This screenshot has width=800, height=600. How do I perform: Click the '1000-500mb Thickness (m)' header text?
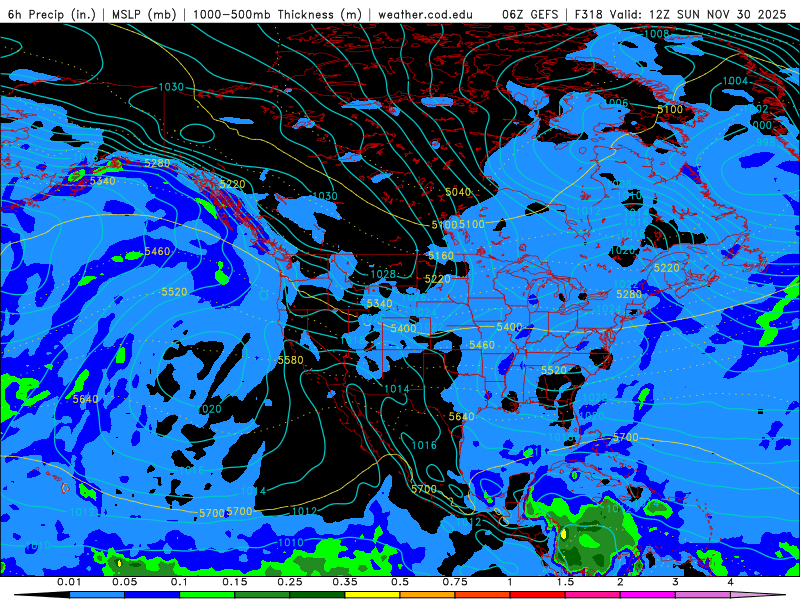[278, 14]
